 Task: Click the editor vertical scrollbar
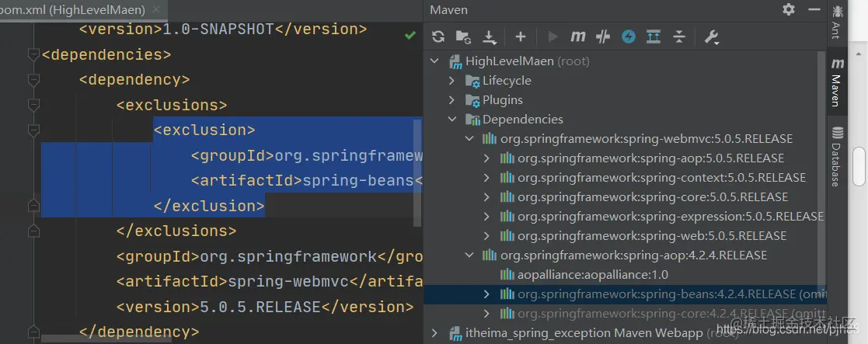click(x=417, y=172)
